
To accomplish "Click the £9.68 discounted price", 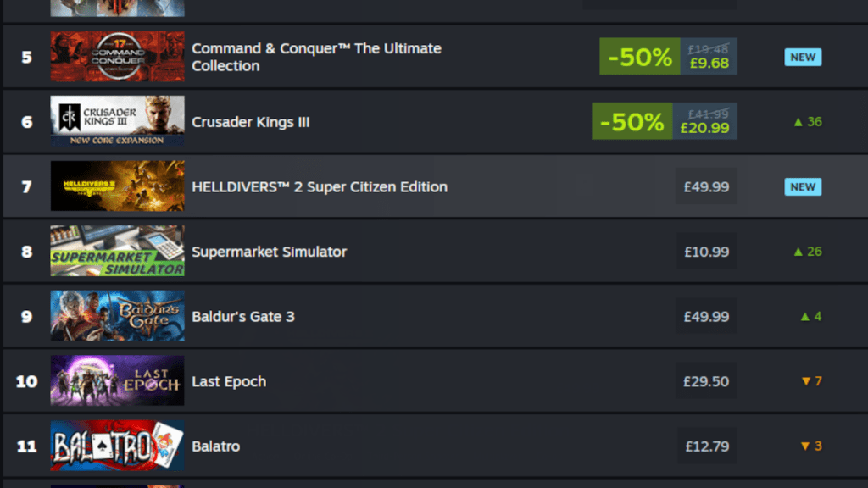I will click(x=707, y=64).
